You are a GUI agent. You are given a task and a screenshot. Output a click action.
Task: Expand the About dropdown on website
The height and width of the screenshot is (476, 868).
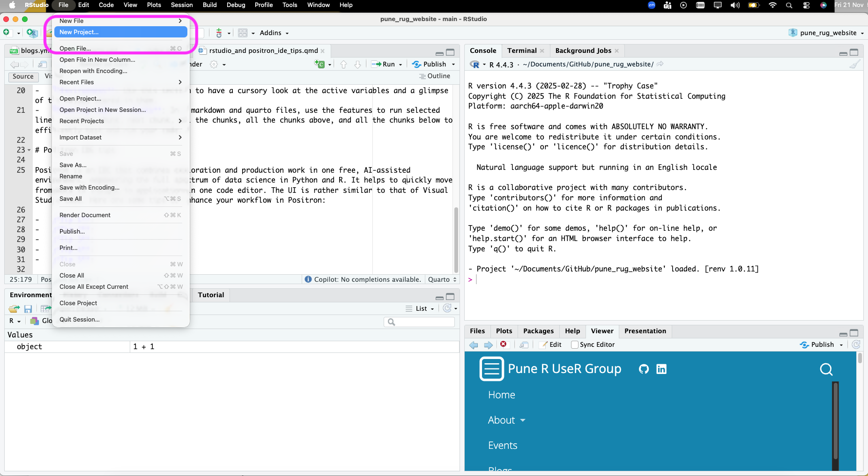(506, 420)
